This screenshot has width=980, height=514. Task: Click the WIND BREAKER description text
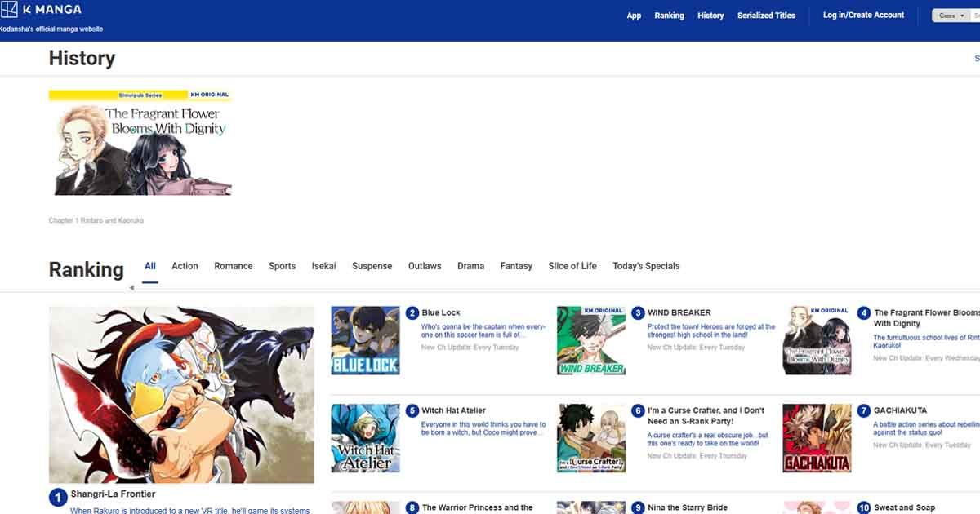coord(711,330)
